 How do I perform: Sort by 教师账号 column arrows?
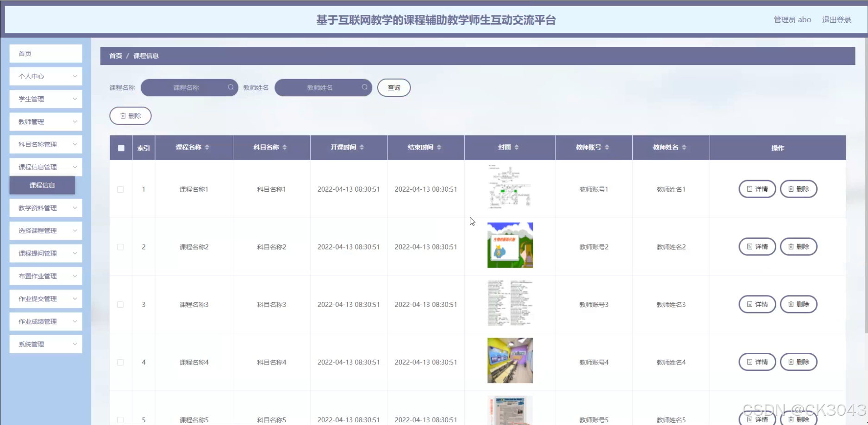point(607,147)
